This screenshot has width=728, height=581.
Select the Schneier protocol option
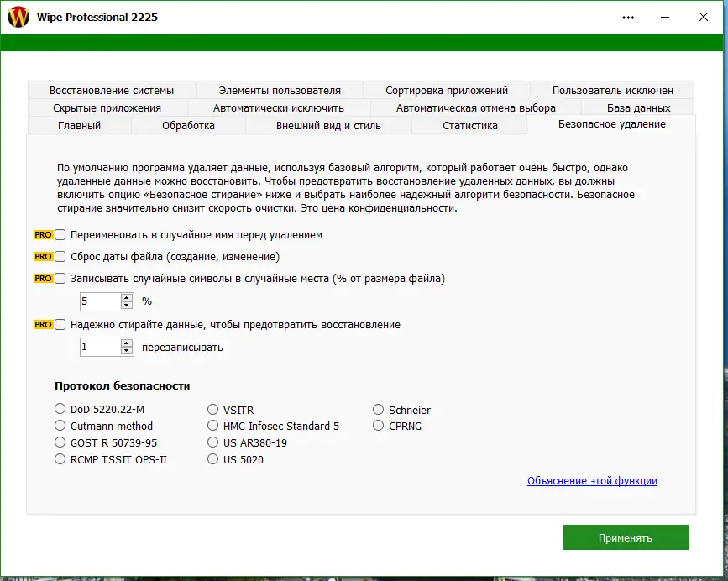coord(378,408)
